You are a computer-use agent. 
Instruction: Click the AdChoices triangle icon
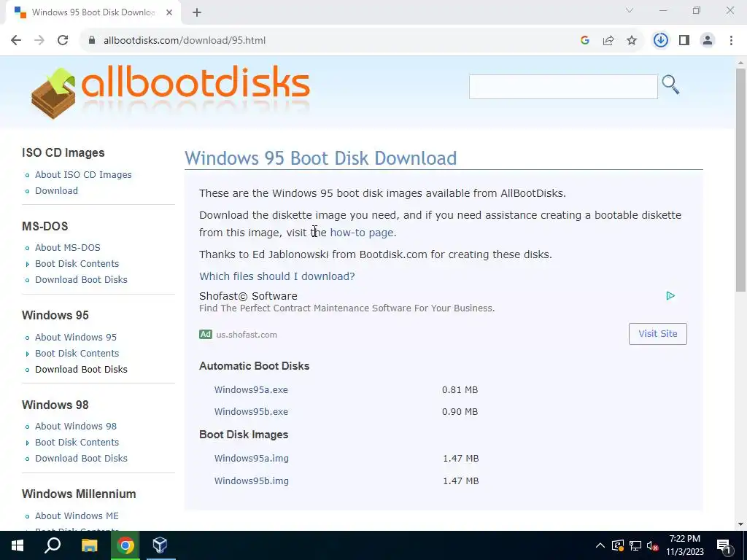(670, 296)
